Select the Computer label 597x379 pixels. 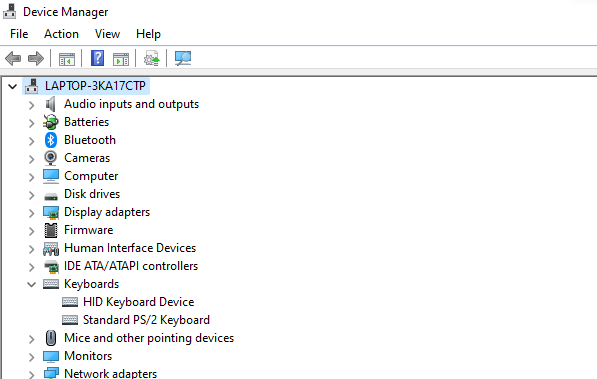(x=91, y=176)
